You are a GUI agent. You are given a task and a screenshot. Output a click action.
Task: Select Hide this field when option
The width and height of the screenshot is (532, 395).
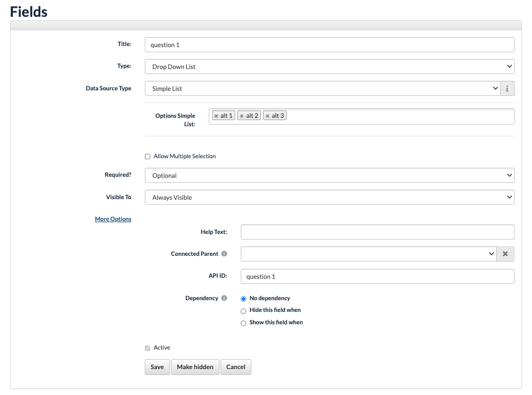click(243, 311)
